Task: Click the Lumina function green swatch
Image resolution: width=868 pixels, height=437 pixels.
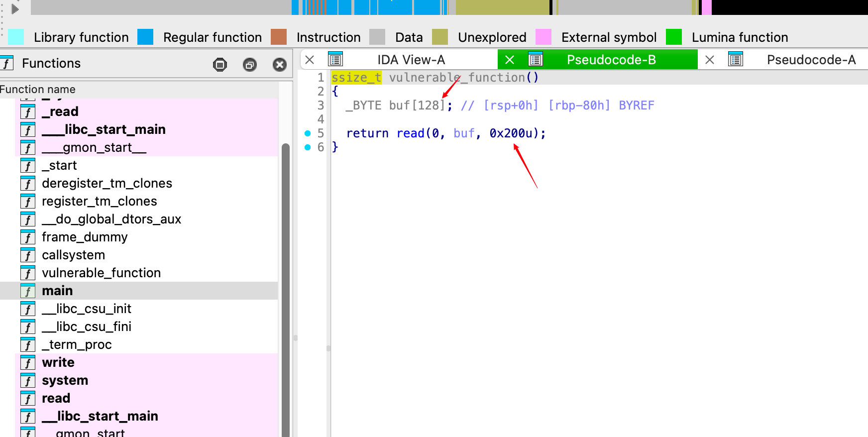Action: 674,37
